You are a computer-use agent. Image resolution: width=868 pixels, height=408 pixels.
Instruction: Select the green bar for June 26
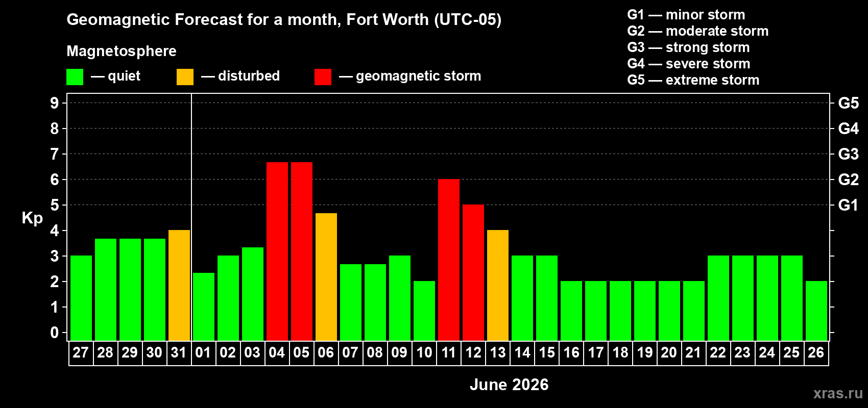point(816,311)
